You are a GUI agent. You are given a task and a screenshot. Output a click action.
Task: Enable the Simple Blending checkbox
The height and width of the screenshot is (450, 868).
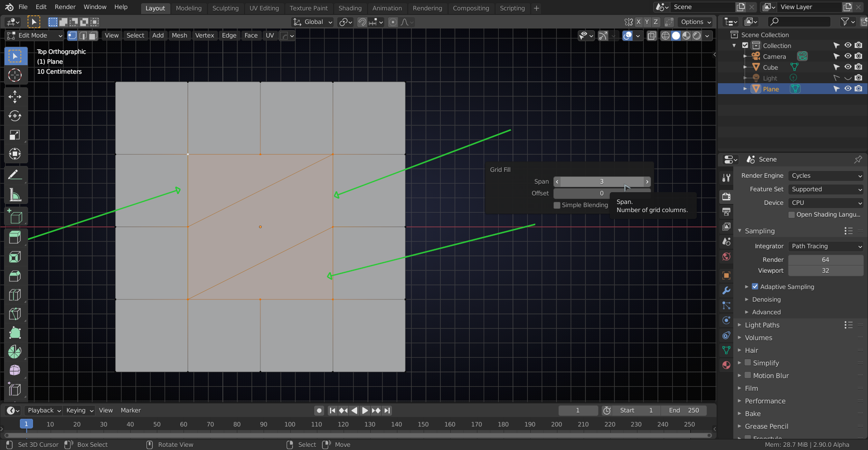pos(557,205)
